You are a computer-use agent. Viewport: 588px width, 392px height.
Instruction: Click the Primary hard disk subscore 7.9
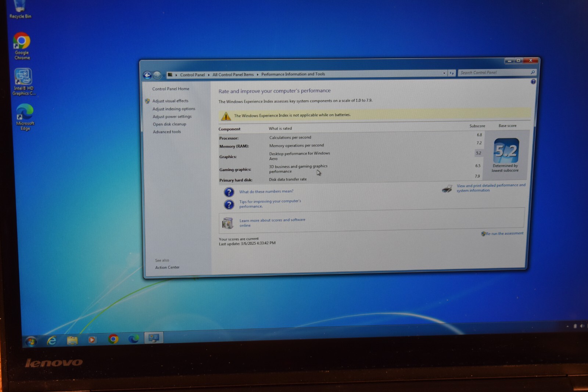click(x=477, y=176)
